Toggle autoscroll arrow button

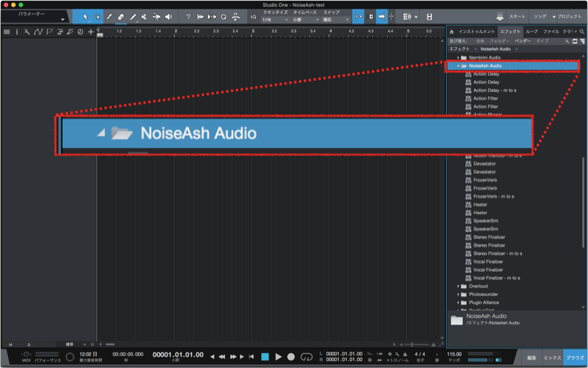click(381, 17)
